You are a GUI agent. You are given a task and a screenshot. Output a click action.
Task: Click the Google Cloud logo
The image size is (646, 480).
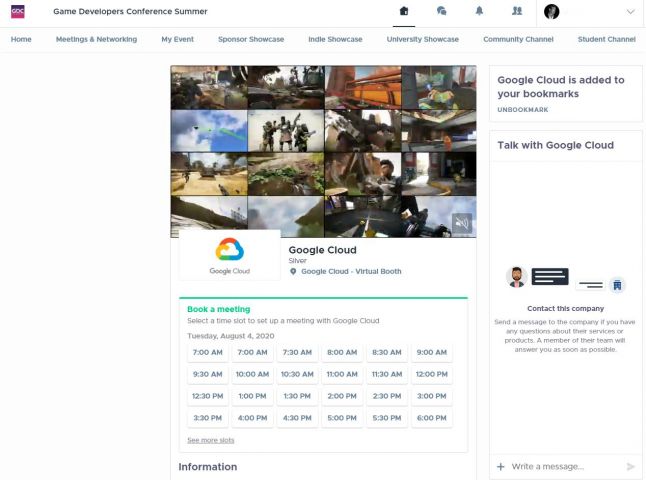[229, 255]
